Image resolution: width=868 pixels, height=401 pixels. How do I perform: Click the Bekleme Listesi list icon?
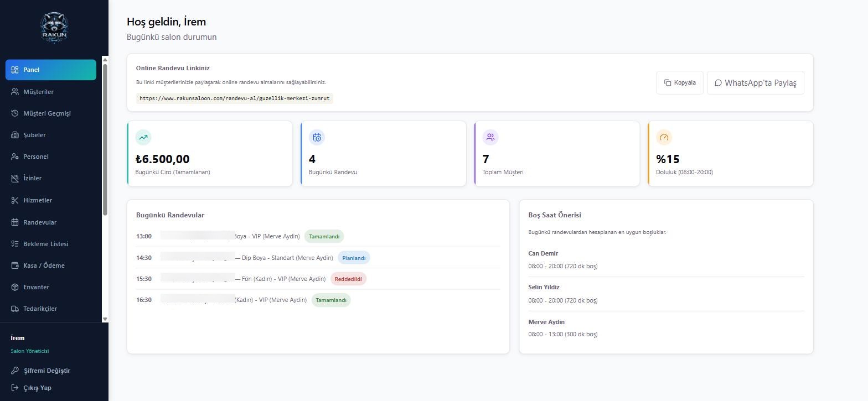[x=15, y=244]
